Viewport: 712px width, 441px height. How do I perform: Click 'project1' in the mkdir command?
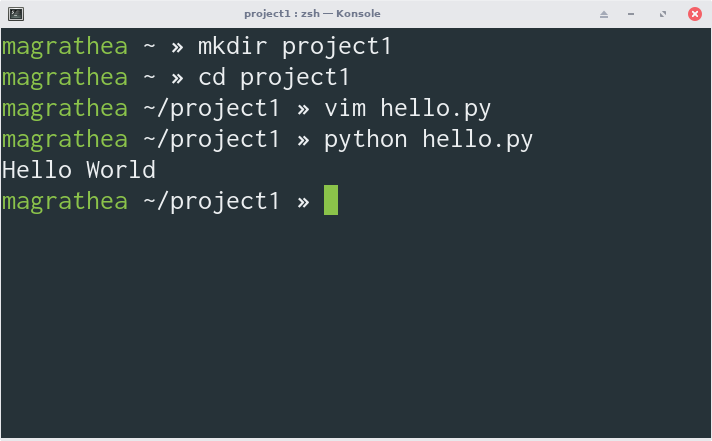pos(336,47)
